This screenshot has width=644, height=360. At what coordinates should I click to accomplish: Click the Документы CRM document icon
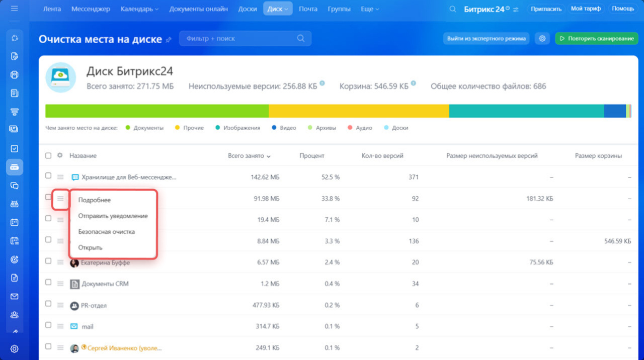(74, 284)
